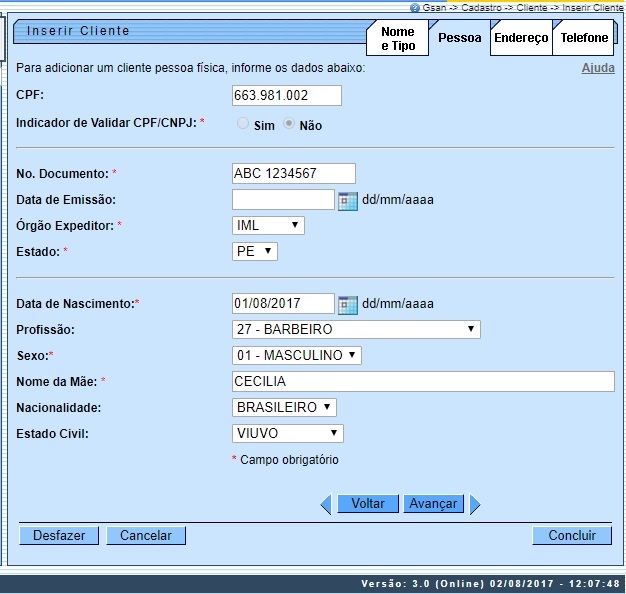Select Não for Validar CPF/CNPJ

pyautogui.click(x=290, y=125)
